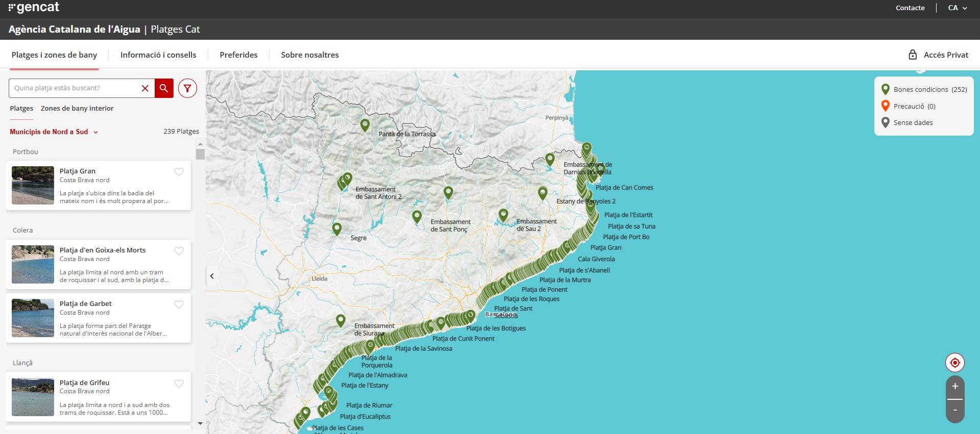This screenshot has height=434, width=980.
Task: Favorite Platja de Grifeu heart icon
Action: tap(179, 384)
